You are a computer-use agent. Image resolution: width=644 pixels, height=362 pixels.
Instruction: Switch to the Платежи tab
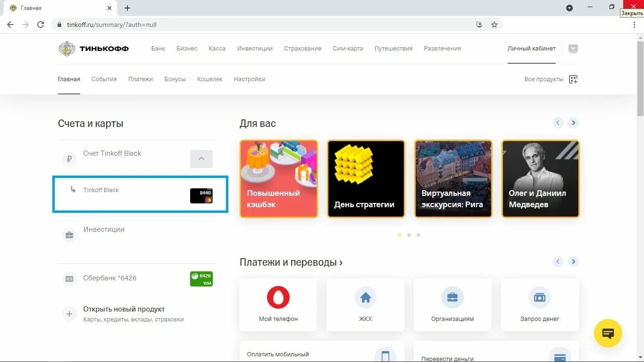click(141, 79)
